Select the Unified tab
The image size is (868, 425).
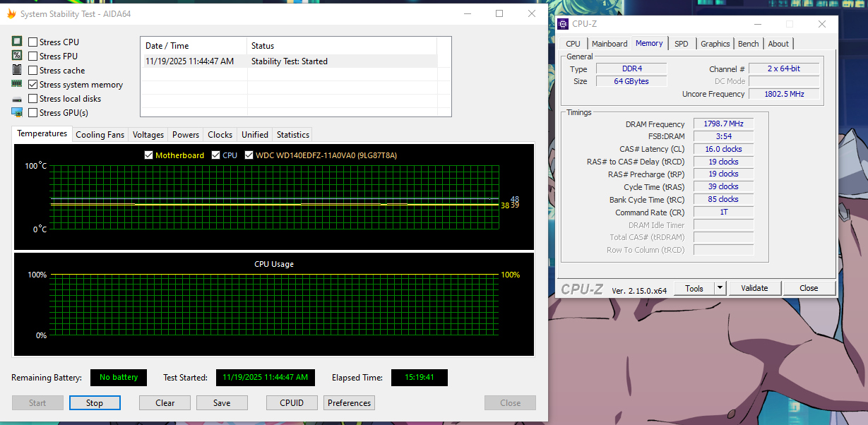[255, 135]
